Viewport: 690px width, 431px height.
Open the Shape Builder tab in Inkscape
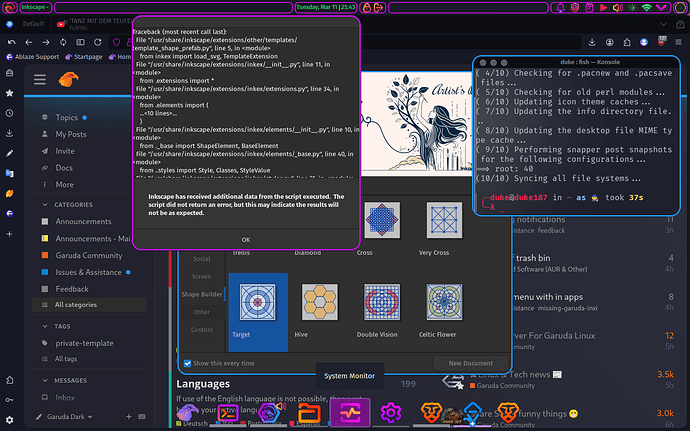[x=202, y=294]
